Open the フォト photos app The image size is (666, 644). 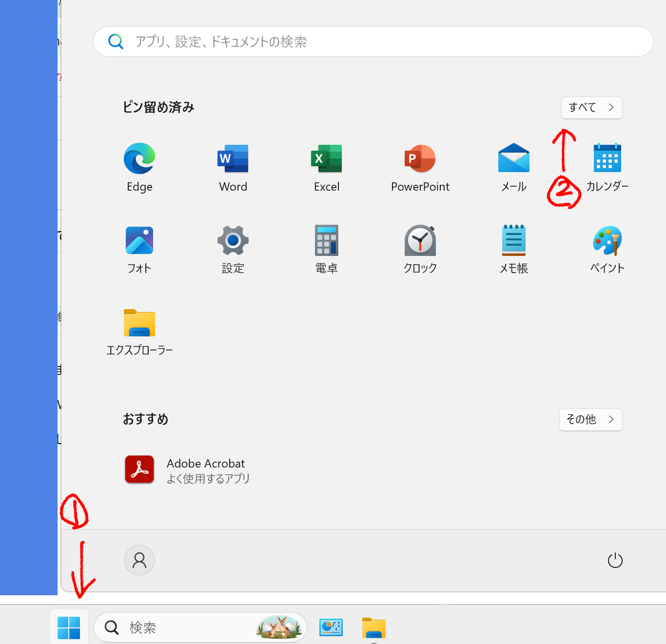139,249
